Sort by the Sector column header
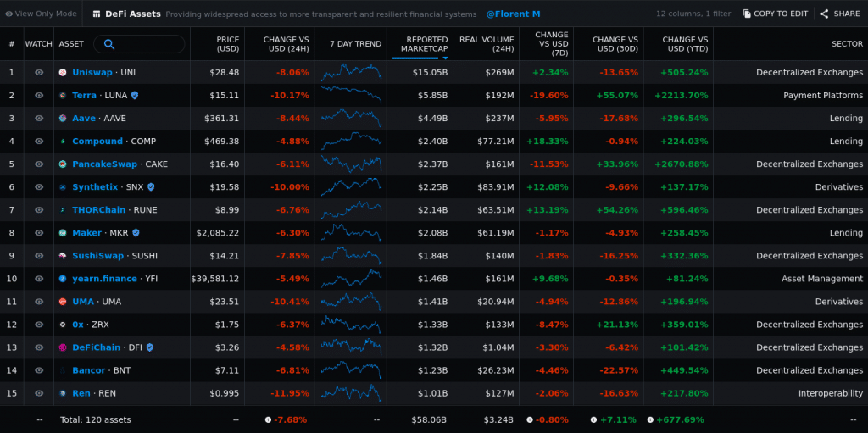 [847, 44]
